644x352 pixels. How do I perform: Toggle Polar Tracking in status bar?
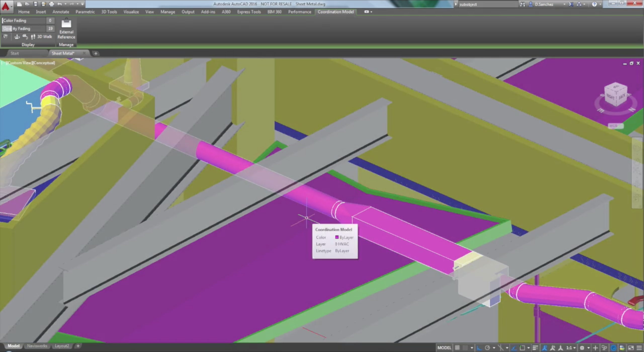[487, 348]
